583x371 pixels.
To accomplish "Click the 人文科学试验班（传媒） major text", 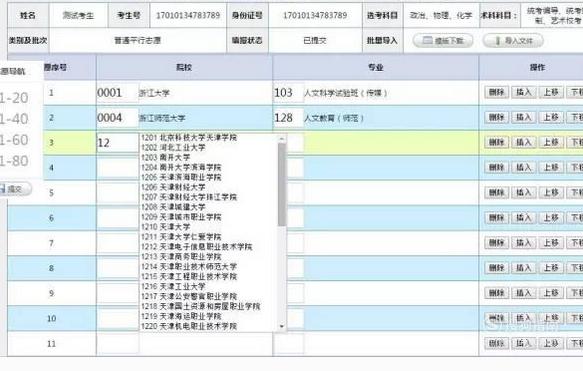I will pyautogui.click(x=346, y=93).
